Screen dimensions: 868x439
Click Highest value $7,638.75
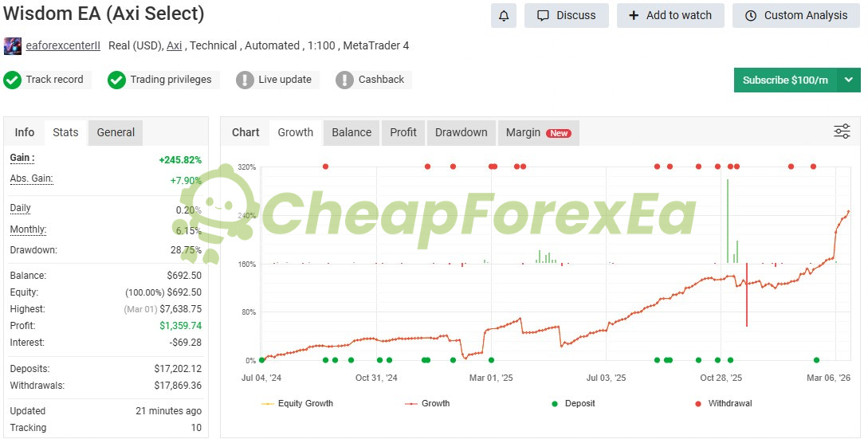(180, 309)
